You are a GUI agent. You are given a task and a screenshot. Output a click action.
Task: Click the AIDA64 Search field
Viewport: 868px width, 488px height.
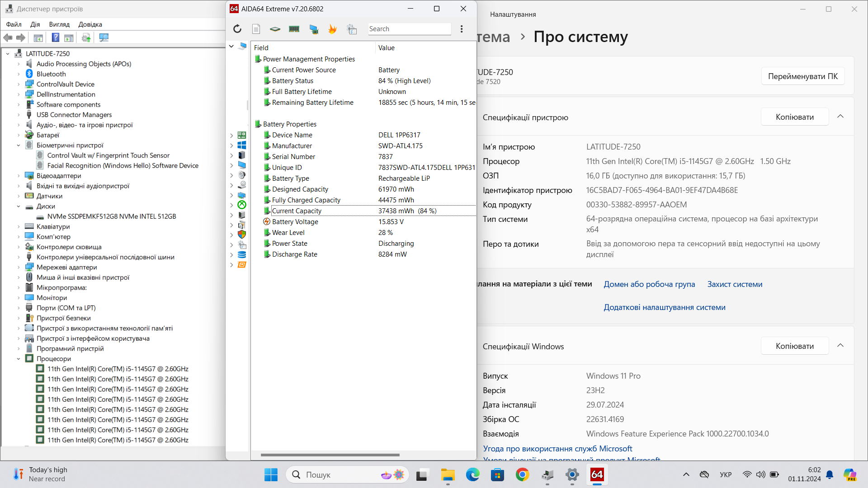tap(409, 29)
